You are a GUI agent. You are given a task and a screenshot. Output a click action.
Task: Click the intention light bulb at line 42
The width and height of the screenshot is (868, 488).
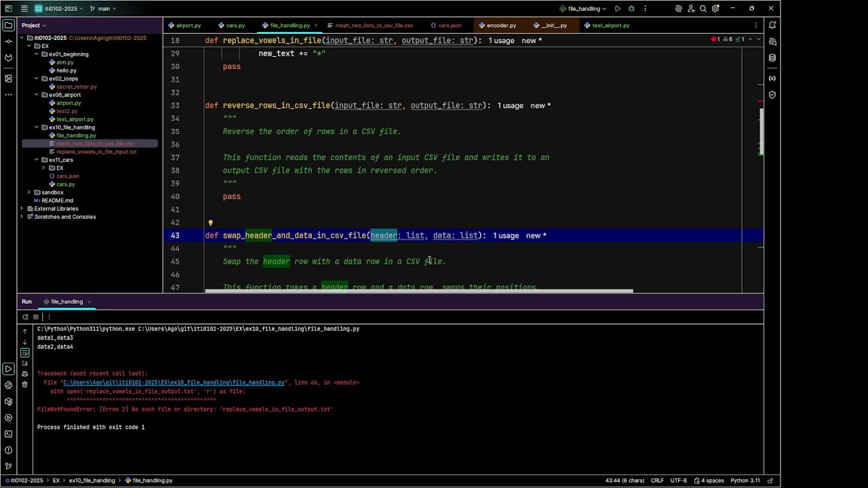tap(210, 222)
